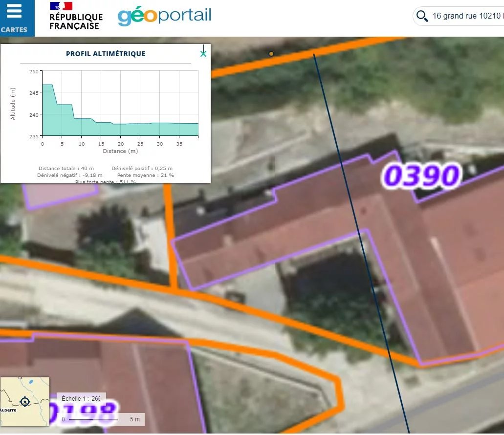
Task: Focus the address search field
Action: coord(467,16)
